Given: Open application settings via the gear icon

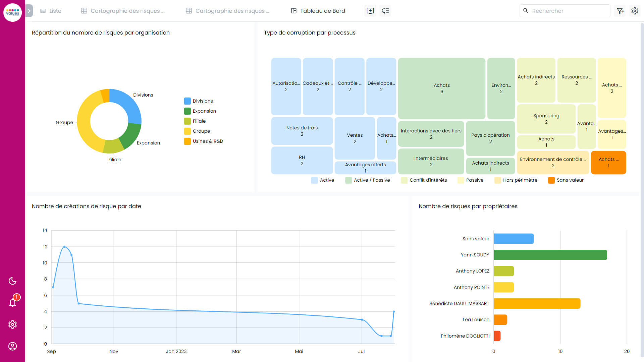Looking at the screenshot, I should (x=635, y=11).
